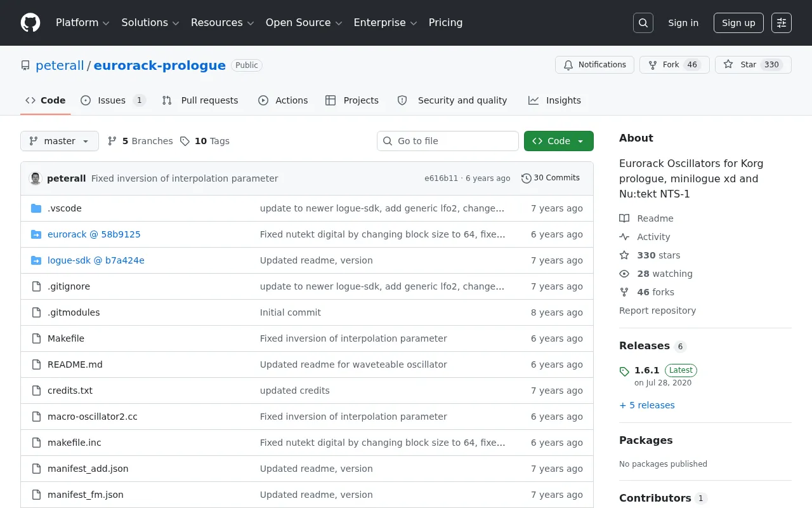The height and width of the screenshot is (508, 812).
Task: Open the search magnifier button
Action: (643, 23)
